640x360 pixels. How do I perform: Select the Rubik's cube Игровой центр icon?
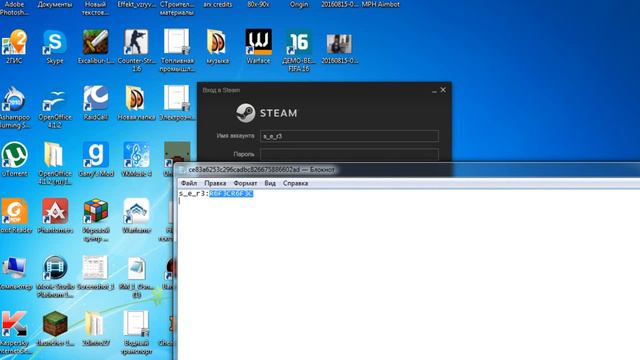click(x=96, y=211)
